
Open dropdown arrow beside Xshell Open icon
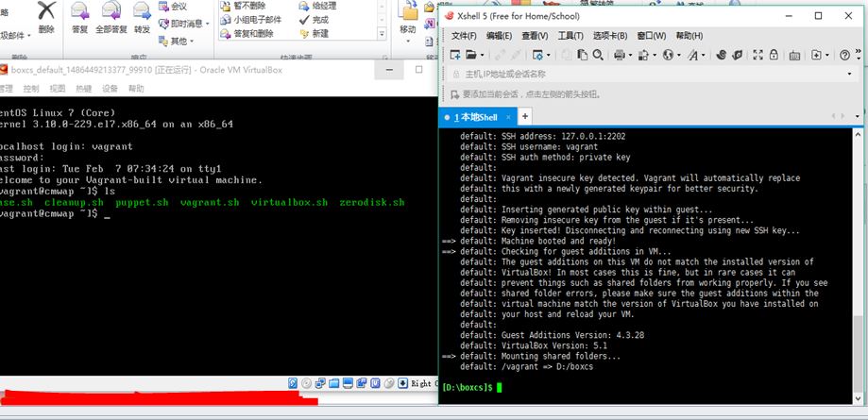[482, 56]
